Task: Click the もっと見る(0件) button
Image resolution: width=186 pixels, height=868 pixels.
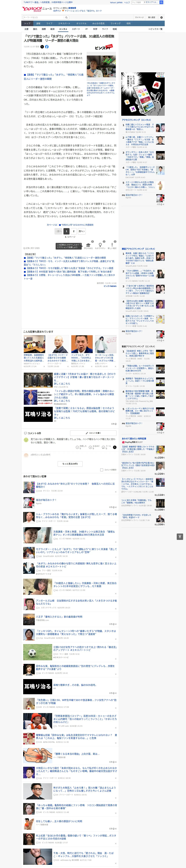Action: tap(70, 464)
